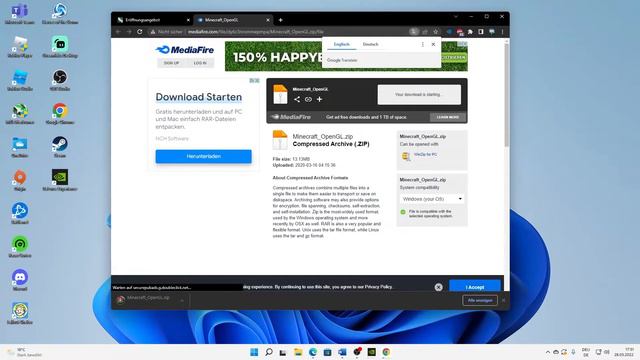
Task: Open the extensions puzzle icon in Chrome
Action: pos(470,31)
